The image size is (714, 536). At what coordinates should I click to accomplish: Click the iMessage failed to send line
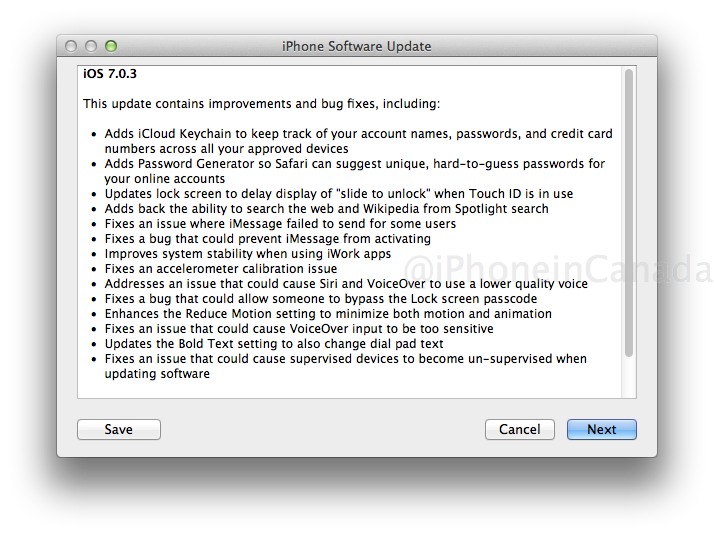coord(280,224)
